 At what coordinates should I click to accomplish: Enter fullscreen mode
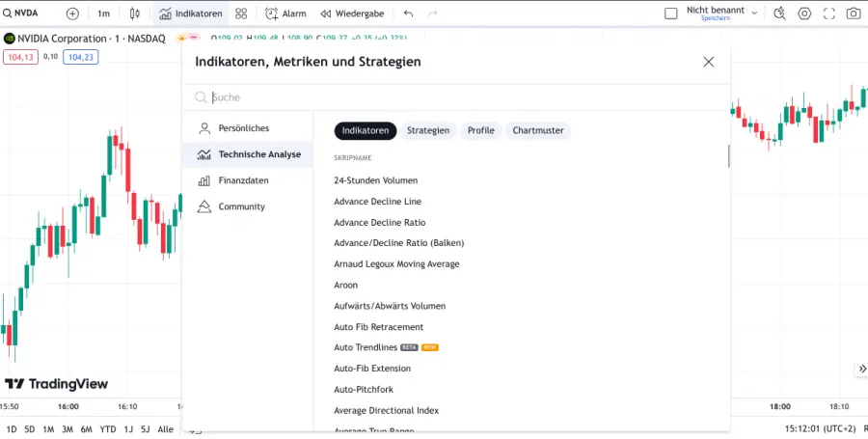pyautogui.click(x=829, y=14)
